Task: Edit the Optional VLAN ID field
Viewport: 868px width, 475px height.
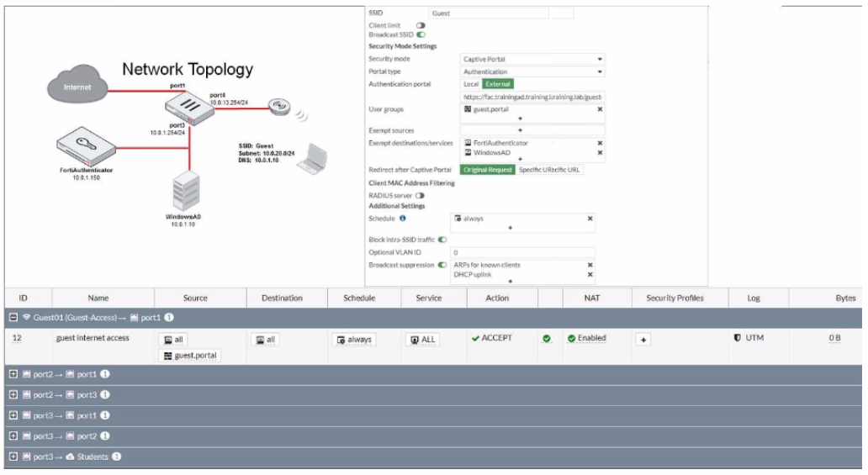Action: point(522,252)
